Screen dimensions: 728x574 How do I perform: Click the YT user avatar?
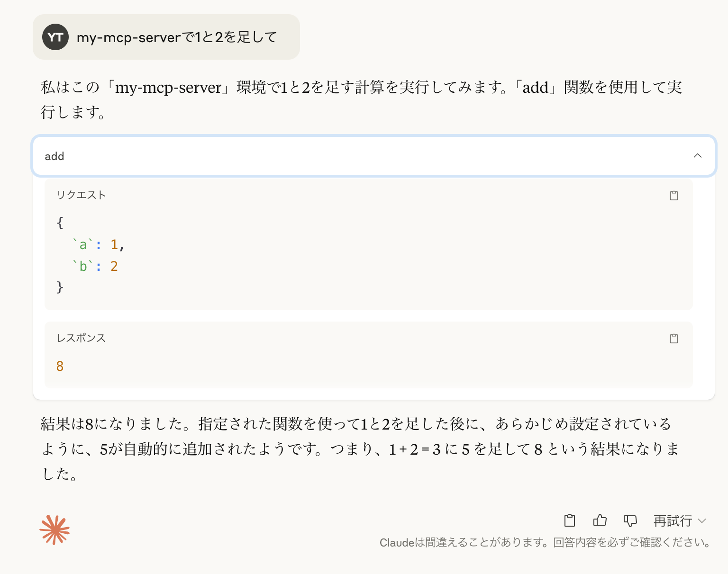(x=55, y=37)
